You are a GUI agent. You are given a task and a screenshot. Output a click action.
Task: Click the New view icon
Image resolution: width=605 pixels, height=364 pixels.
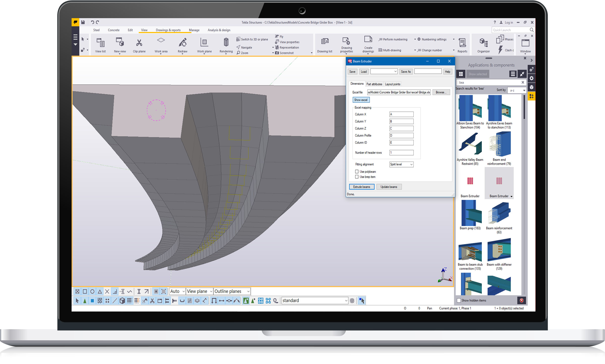coord(120,42)
